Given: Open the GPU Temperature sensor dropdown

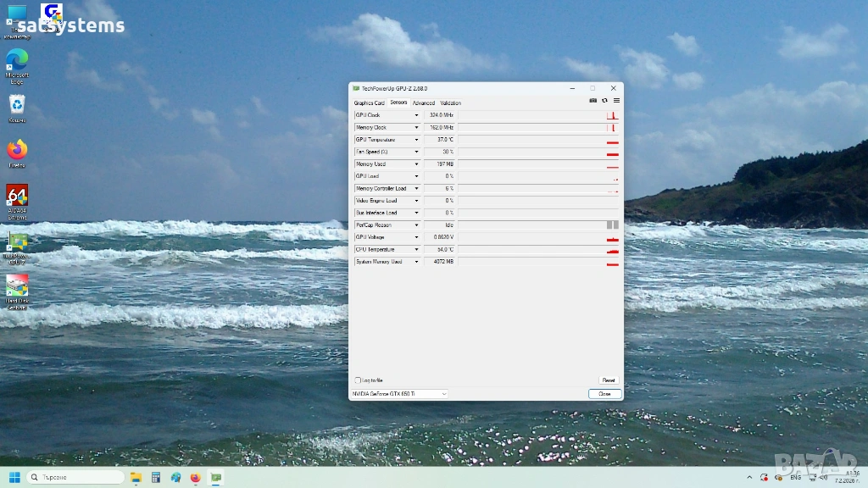Looking at the screenshot, I should 416,140.
